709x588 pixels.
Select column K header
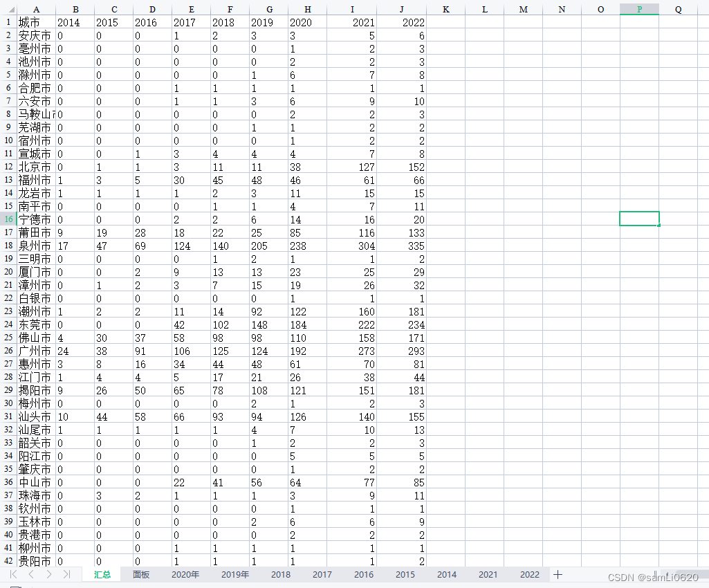coord(446,10)
